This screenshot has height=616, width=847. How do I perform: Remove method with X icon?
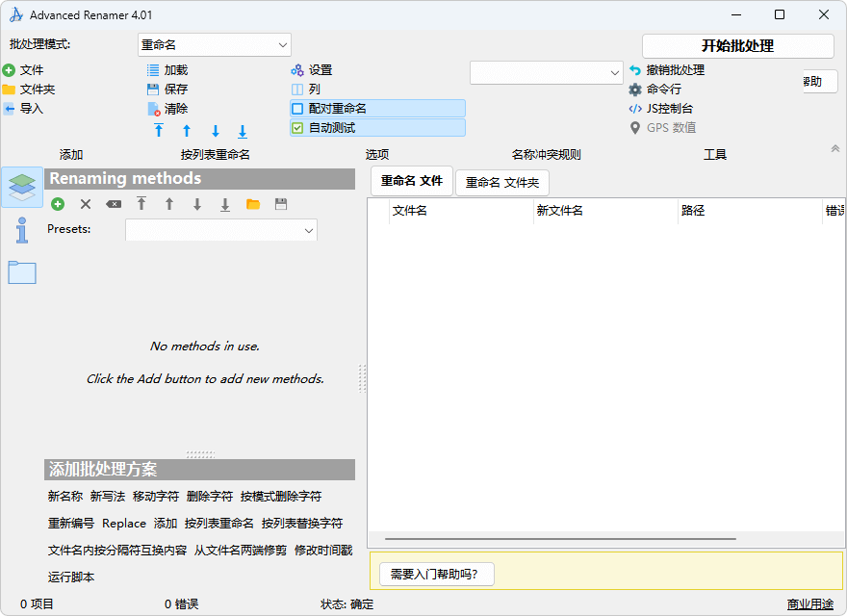86,204
